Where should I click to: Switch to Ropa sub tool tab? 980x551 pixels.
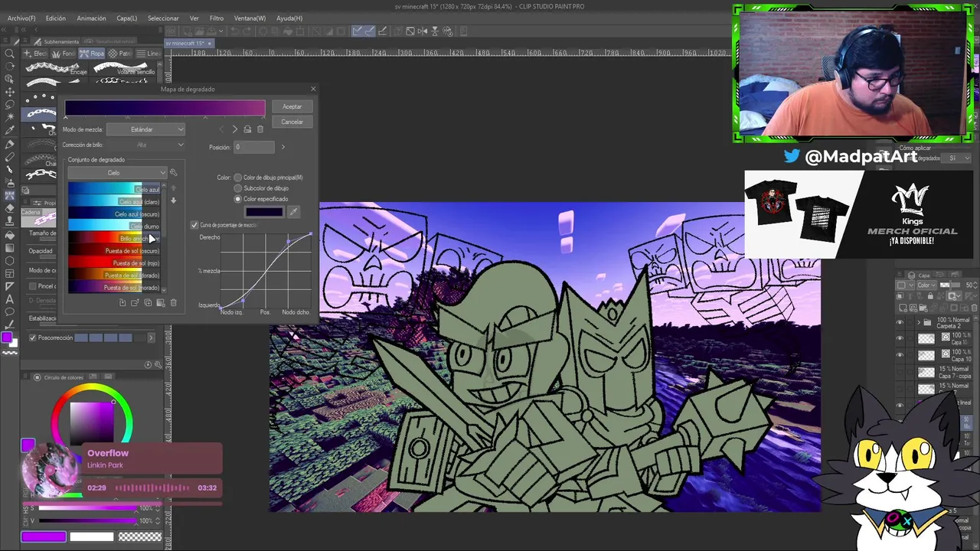(93, 54)
